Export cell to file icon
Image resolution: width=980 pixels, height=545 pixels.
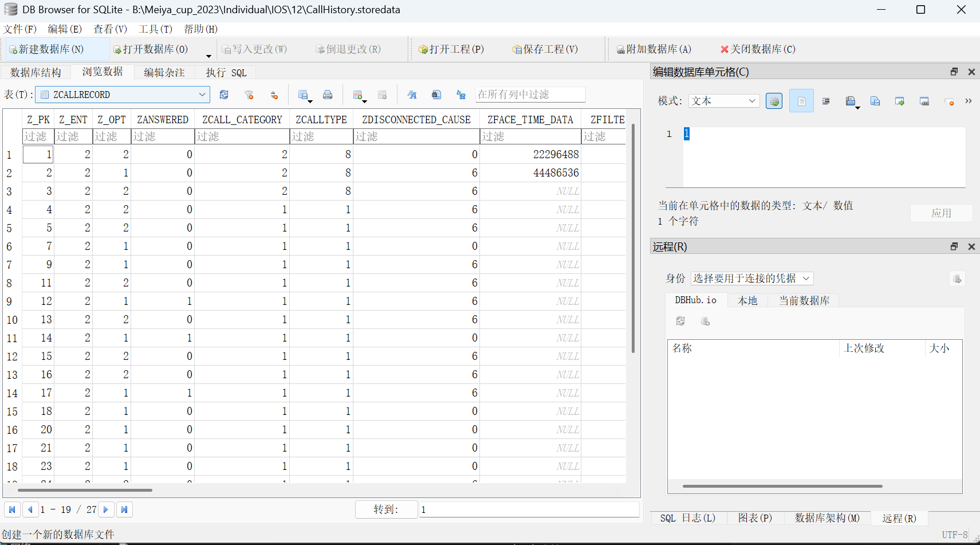click(900, 101)
